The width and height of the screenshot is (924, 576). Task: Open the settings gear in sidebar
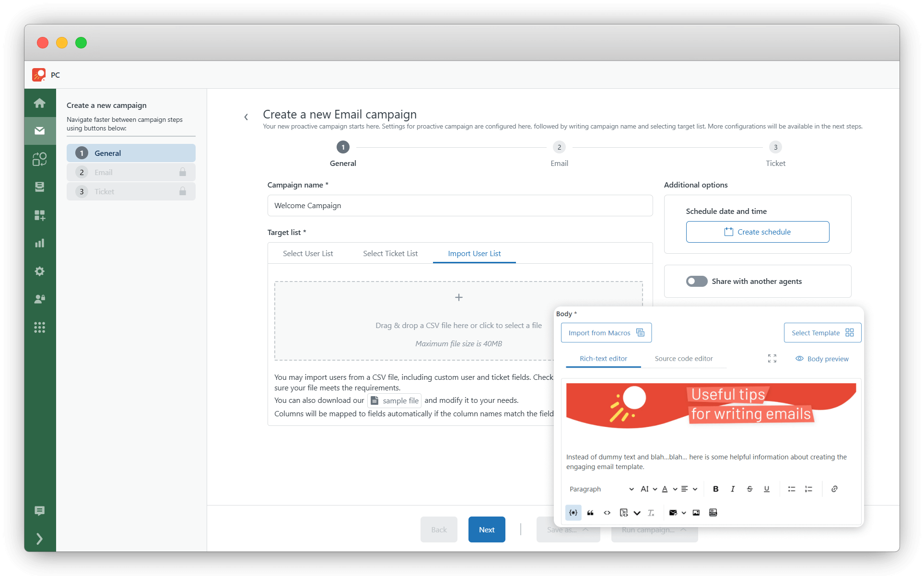click(x=40, y=271)
